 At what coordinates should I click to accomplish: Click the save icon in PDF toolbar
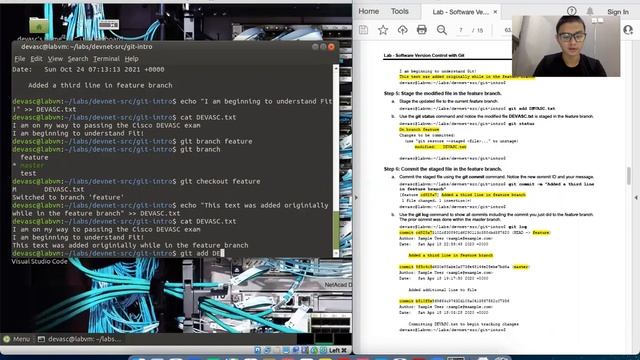[363, 29]
